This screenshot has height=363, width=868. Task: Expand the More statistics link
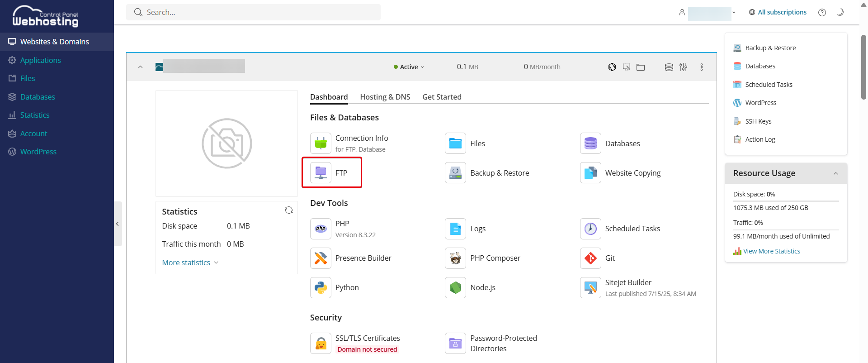[190, 263]
